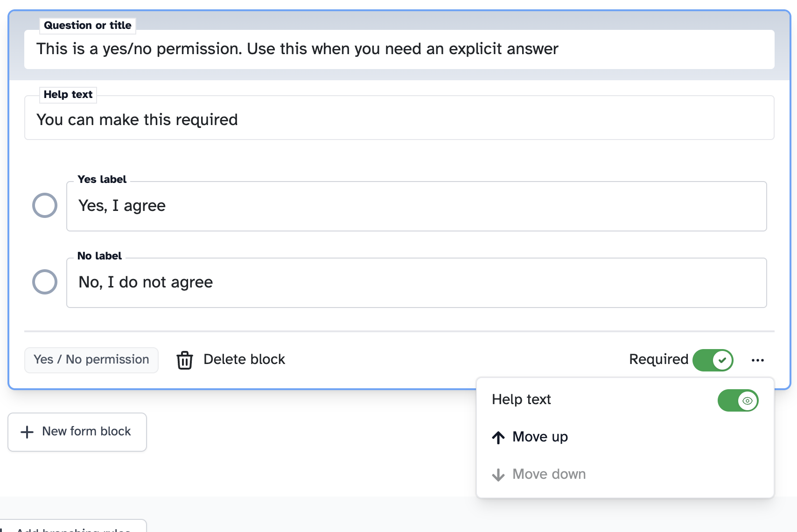
Task: Click the checkmark inside the Required toggle
Action: click(722, 360)
